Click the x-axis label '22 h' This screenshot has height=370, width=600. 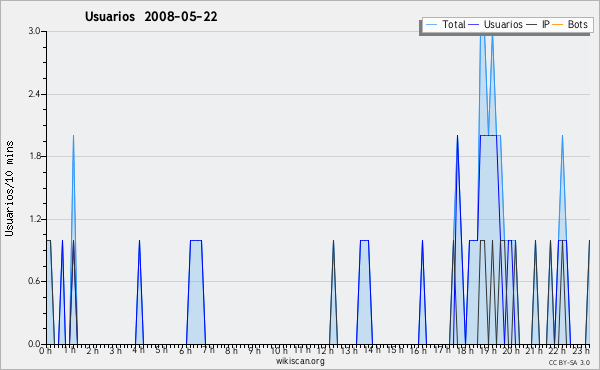557,350
